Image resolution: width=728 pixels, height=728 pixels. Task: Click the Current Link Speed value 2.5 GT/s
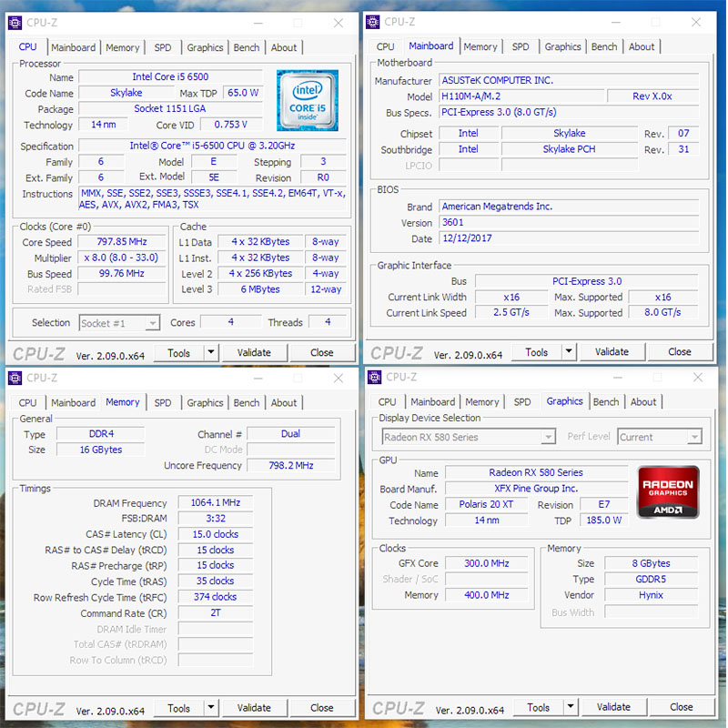(511, 312)
